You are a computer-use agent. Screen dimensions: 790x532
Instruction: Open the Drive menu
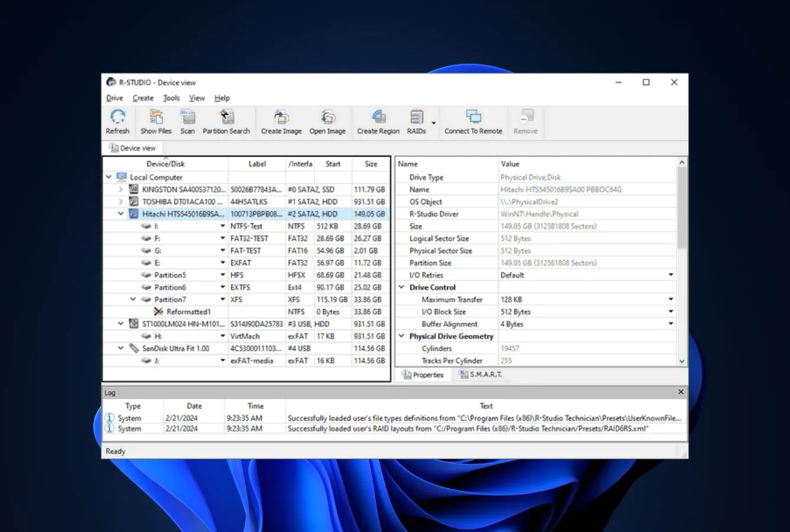pyautogui.click(x=115, y=98)
